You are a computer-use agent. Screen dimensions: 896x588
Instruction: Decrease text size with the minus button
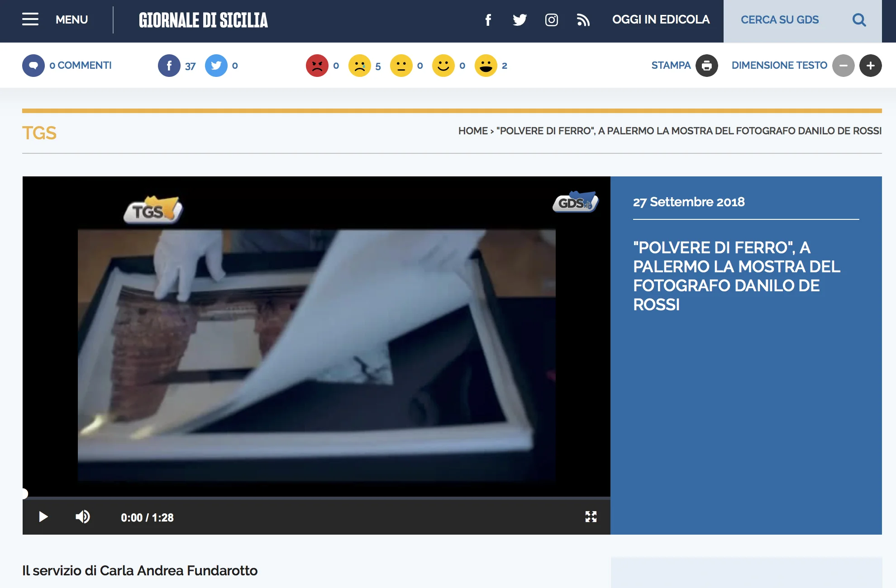[x=843, y=65]
